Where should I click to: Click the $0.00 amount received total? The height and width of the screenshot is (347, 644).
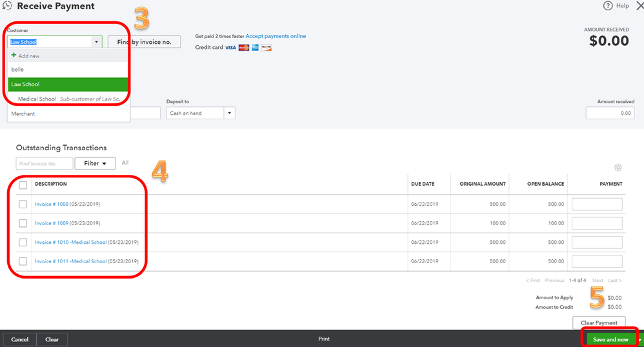pyautogui.click(x=609, y=41)
